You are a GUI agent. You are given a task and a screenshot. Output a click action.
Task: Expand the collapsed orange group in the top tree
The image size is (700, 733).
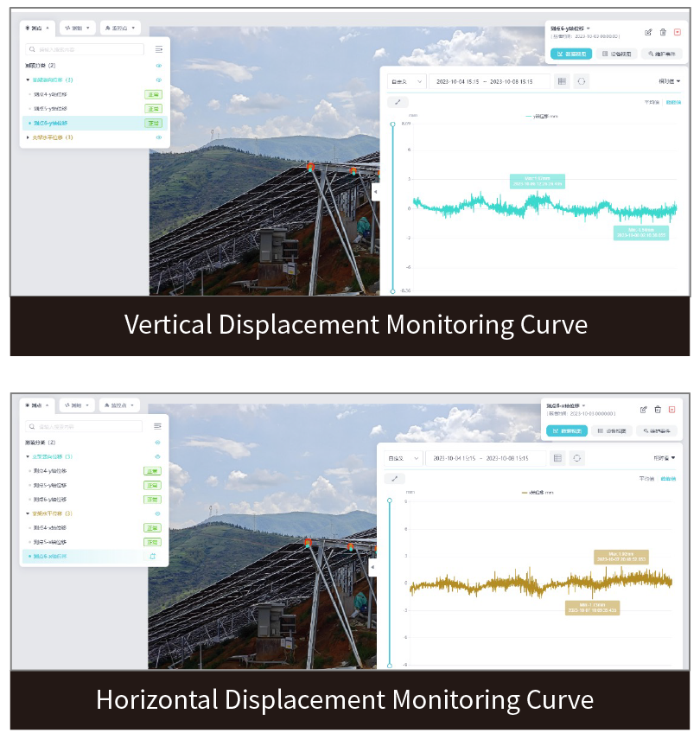(x=28, y=137)
